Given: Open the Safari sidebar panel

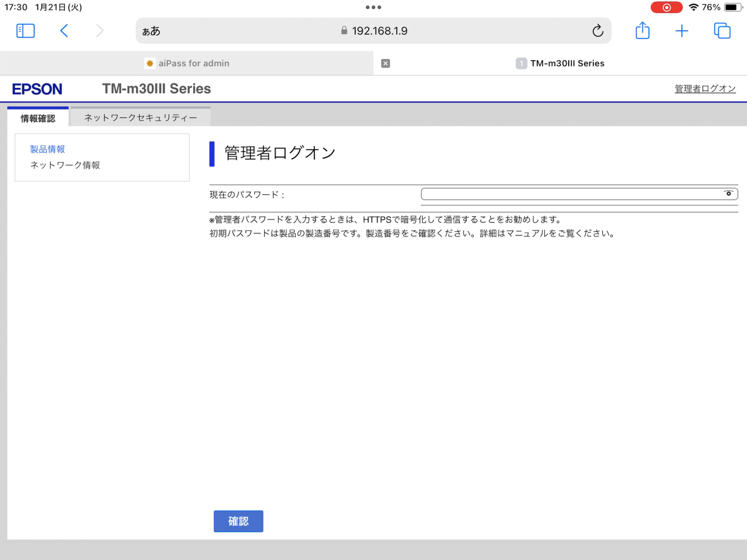Looking at the screenshot, I should click(x=26, y=31).
